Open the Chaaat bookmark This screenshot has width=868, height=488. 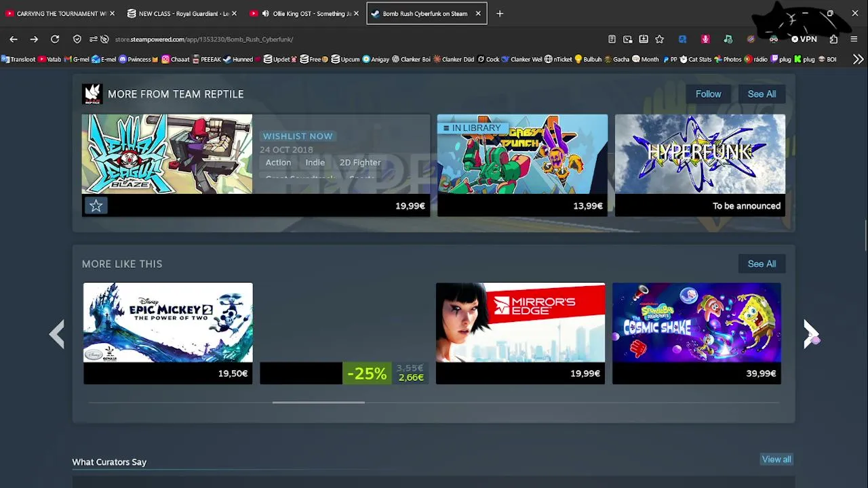click(x=175, y=59)
